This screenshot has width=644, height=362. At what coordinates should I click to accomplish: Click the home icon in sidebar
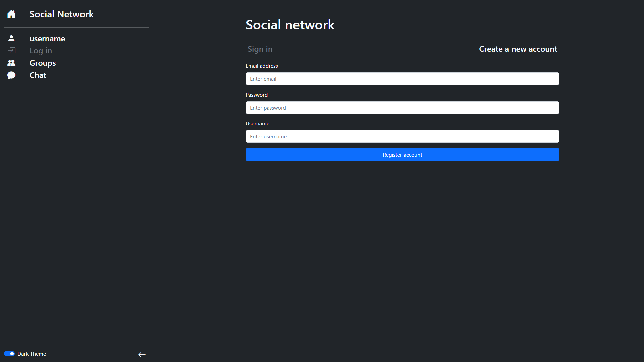pos(11,14)
